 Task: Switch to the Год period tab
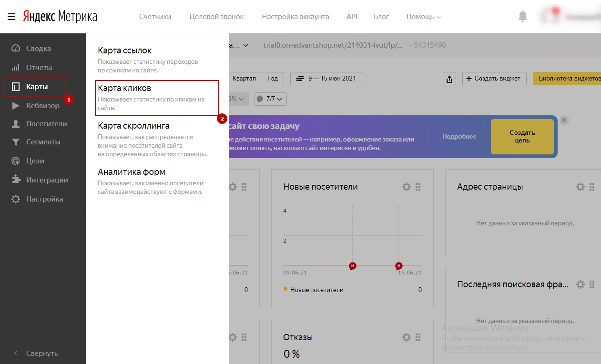point(272,79)
